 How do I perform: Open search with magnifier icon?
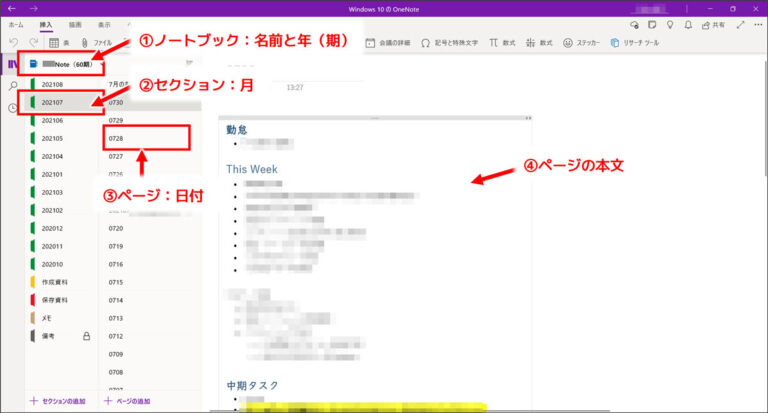click(13, 86)
